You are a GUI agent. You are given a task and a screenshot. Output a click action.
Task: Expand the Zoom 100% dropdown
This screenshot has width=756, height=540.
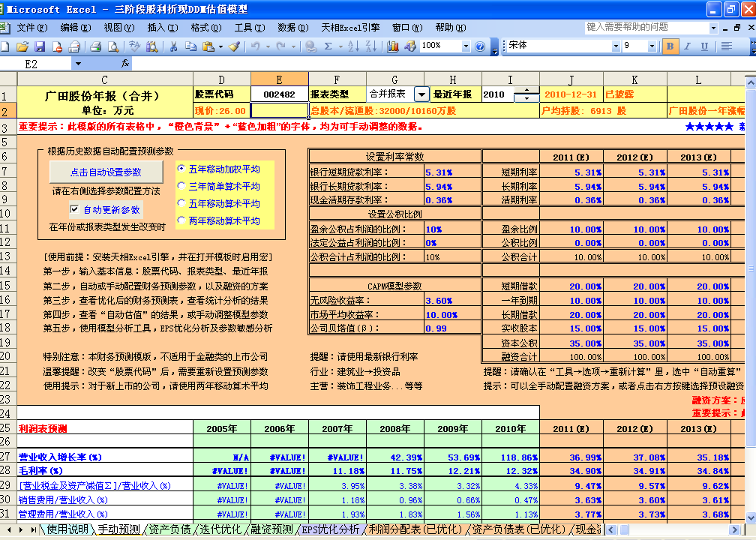click(x=466, y=46)
